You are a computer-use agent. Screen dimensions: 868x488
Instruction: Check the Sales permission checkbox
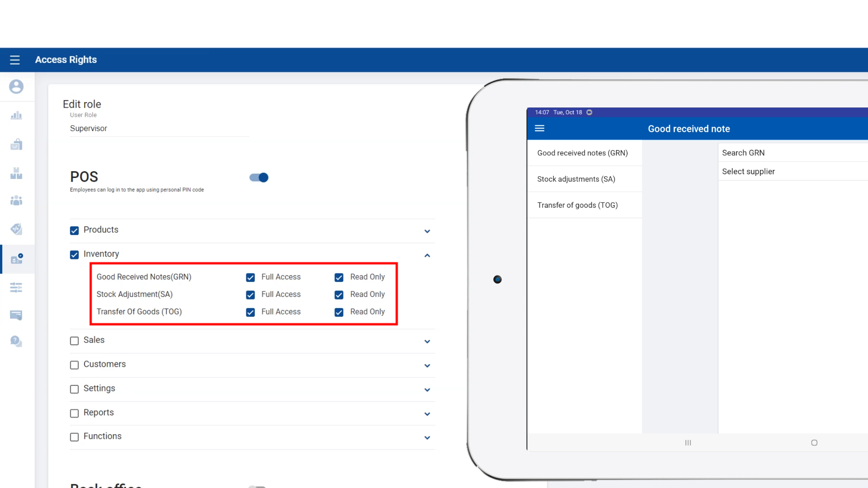(75, 341)
